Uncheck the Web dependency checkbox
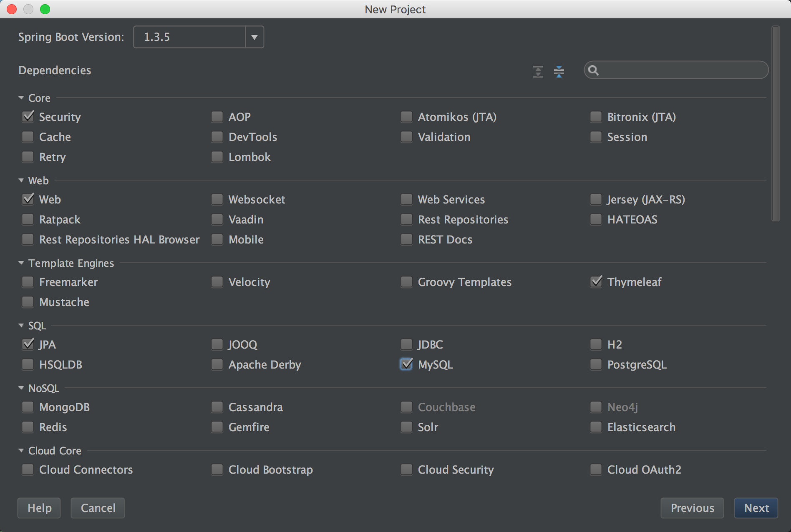 [x=28, y=199]
